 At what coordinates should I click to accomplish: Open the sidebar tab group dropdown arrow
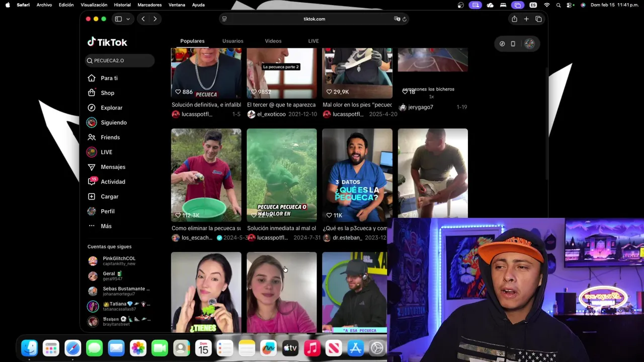click(128, 19)
